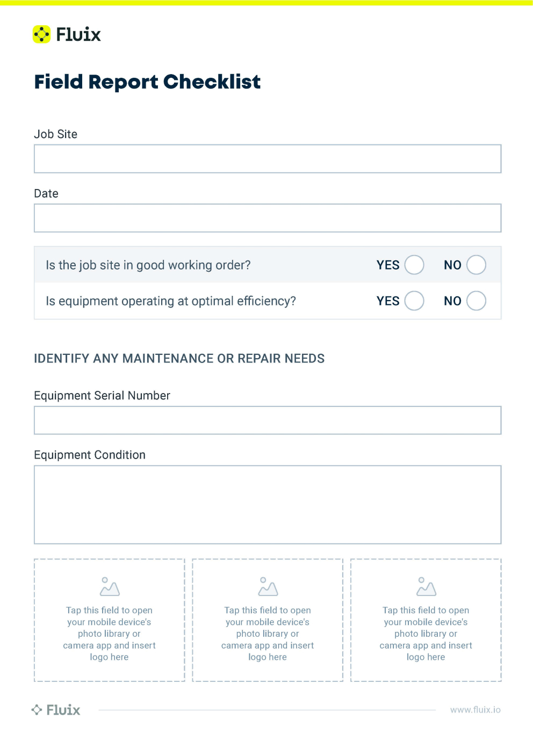Screen dimensions: 533x756
Task: Tap the left photo field instruction text
Action: 109,634
